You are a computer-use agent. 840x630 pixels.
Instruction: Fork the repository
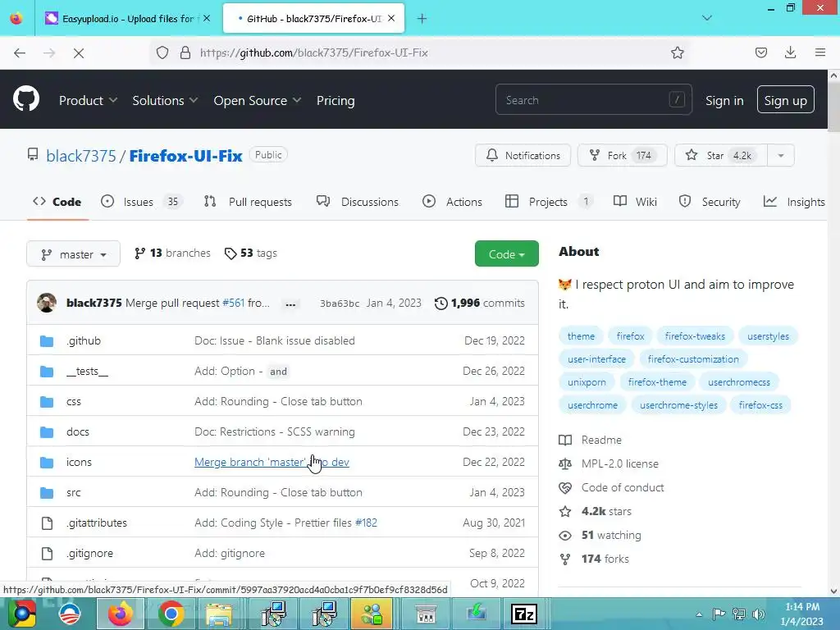coord(622,155)
